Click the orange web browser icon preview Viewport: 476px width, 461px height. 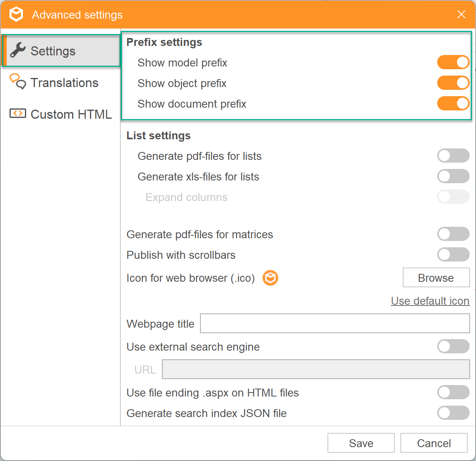[270, 278]
